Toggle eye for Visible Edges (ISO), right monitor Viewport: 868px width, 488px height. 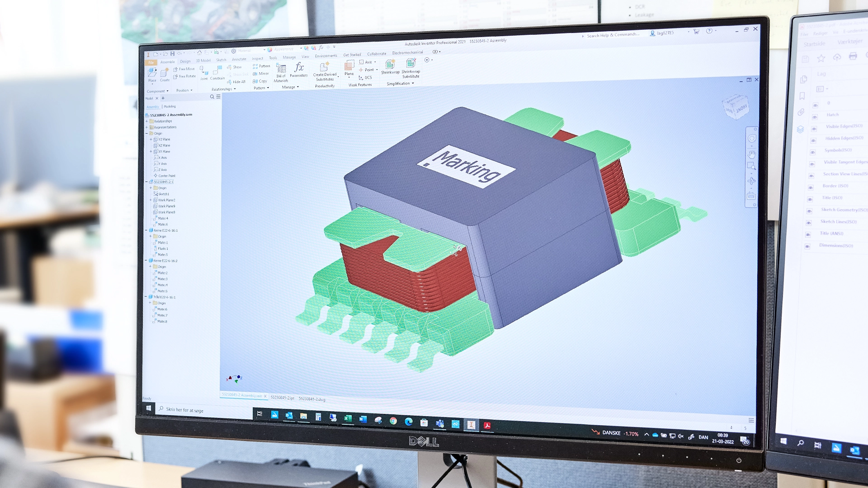click(x=814, y=129)
